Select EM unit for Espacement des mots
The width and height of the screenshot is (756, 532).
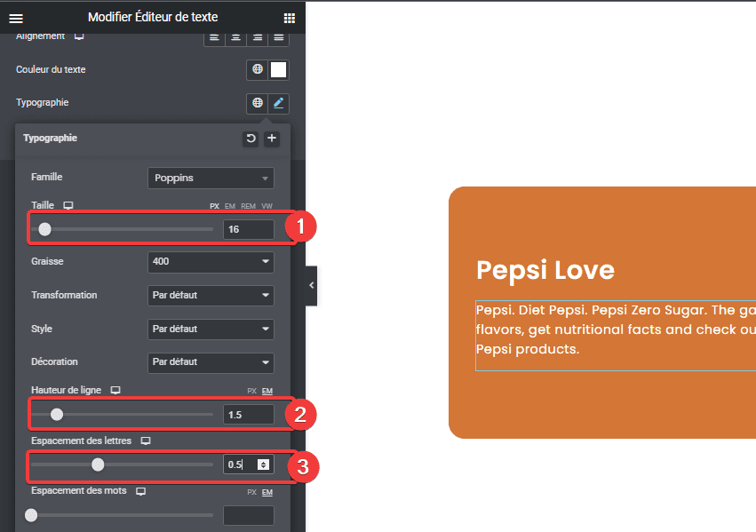point(267,493)
